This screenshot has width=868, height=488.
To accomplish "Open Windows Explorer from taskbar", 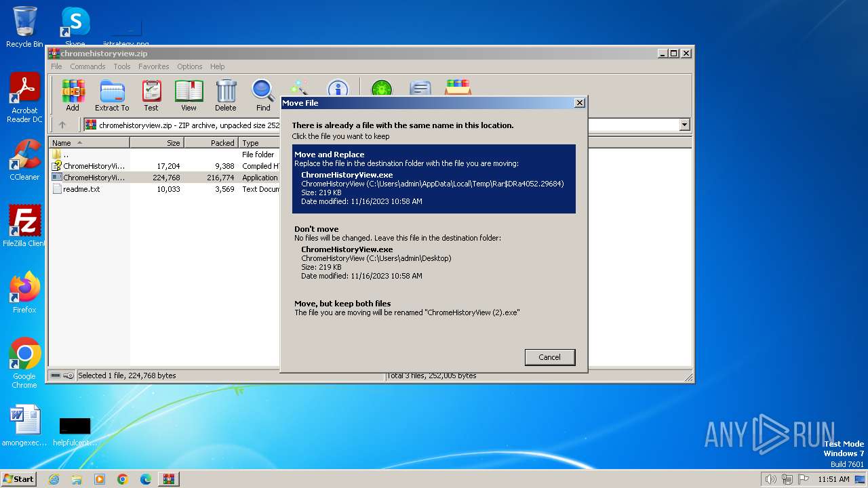I will [x=77, y=479].
